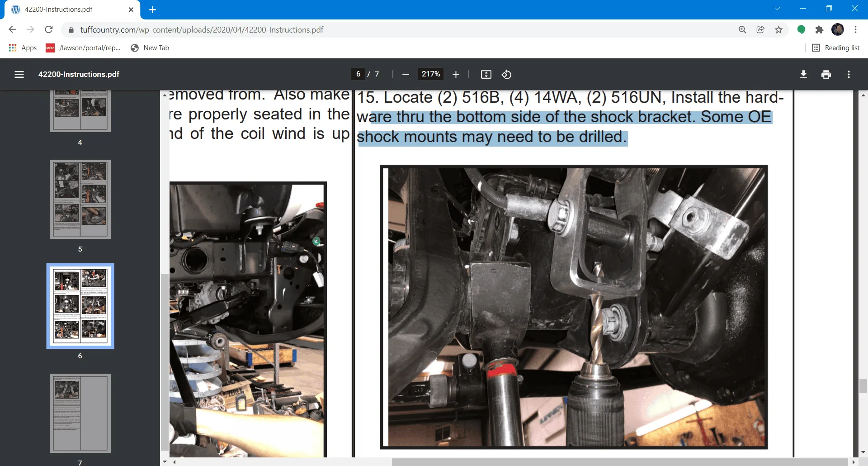The image size is (868, 466).
Task: Click the green extension icon
Action: pyautogui.click(x=801, y=30)
